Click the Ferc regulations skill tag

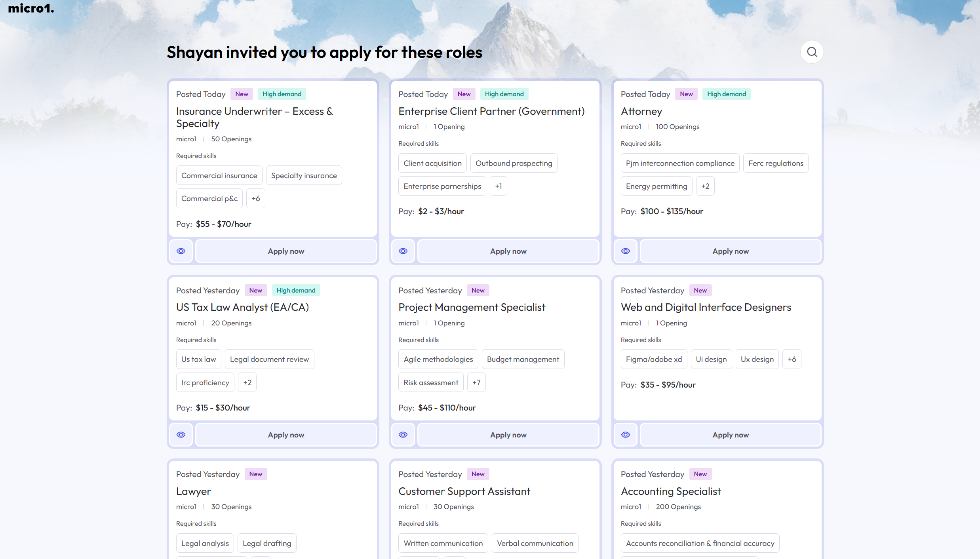[x=776, y=163]
